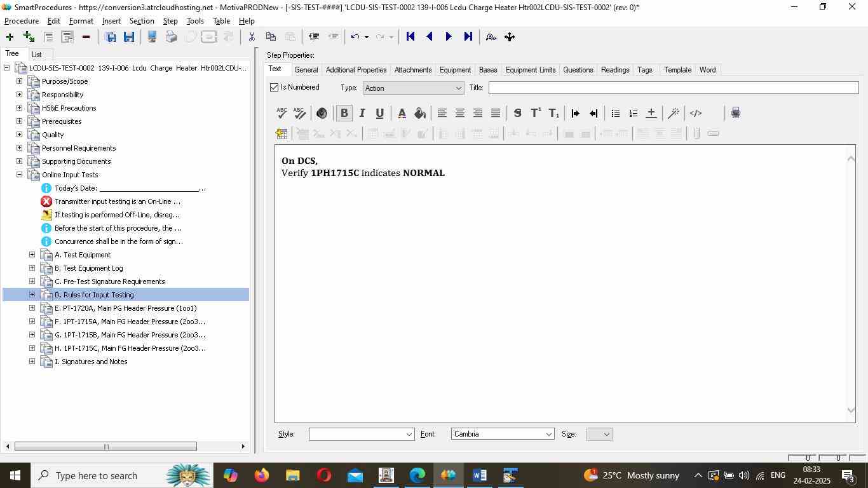The height and width of the screenshot is (488, 868).
Task: Select Quality section in tree
Action: coord(53,135)
